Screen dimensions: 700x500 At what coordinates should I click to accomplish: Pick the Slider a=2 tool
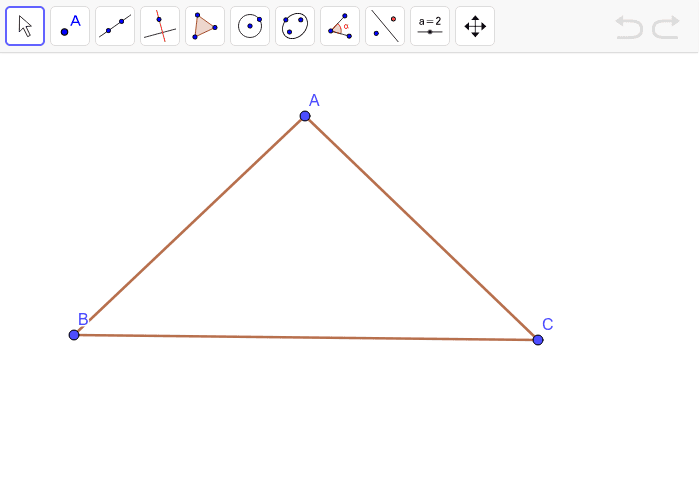point(430,26)
